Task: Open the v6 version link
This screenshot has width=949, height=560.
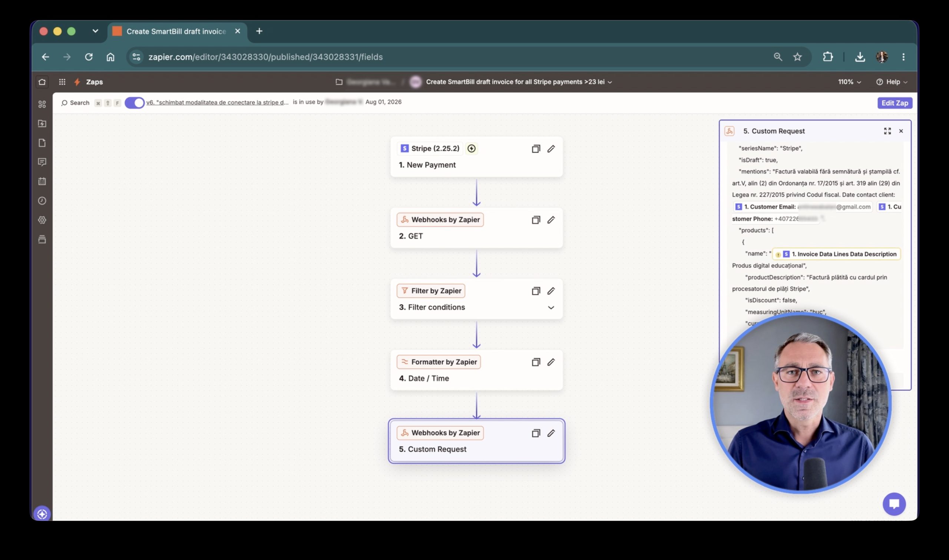Action: (x=217, y=102)
